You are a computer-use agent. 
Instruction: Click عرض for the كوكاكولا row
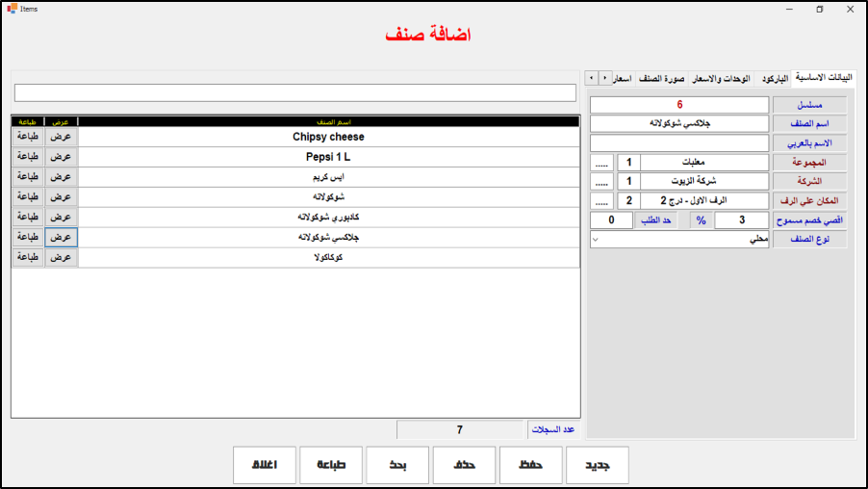click(x=61, y=258)
